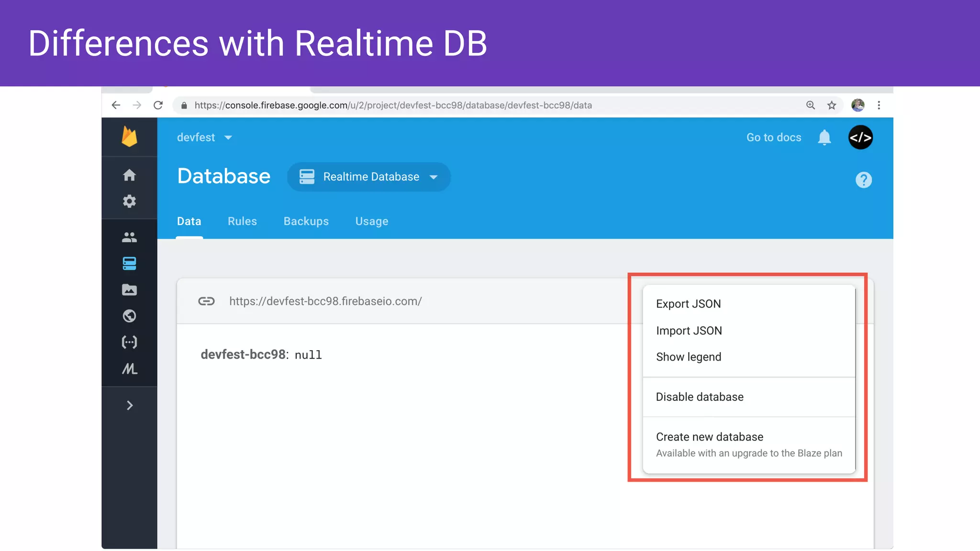Choose Create new database menu entry
Screen dimensions: 980x551
click(749, 444)
